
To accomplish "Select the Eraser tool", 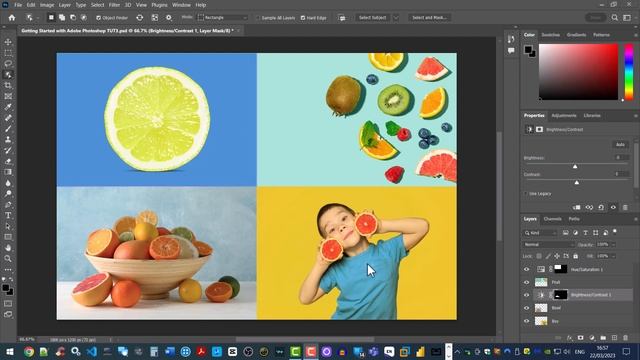I will (x=8, y=161).
